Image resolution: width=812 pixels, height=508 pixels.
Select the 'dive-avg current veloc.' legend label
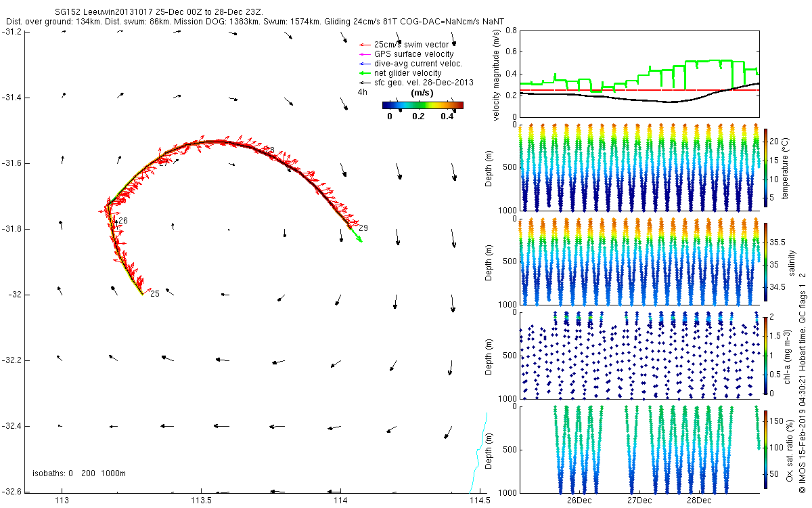click(x=418, y=63)
